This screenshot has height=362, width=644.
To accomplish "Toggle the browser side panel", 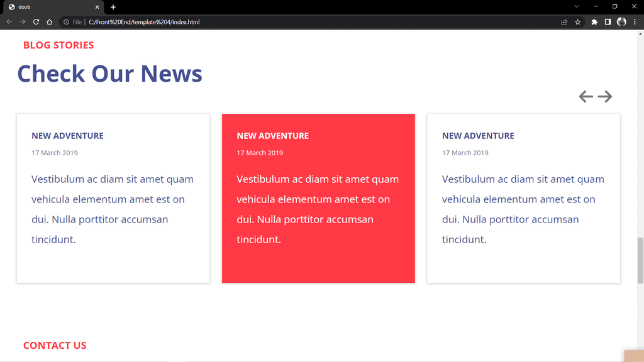I will click(x=608, y=22).
